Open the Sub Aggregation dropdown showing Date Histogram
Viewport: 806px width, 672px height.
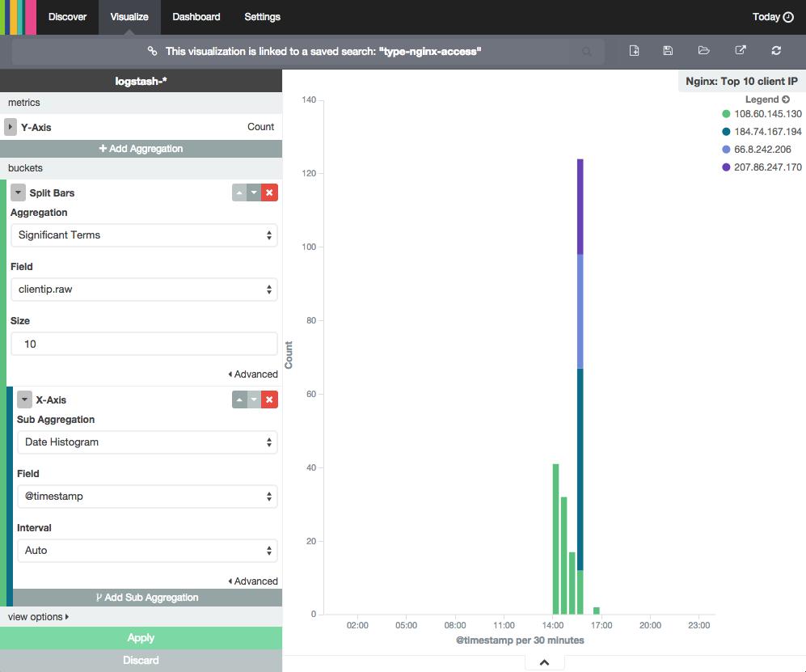coord(147,442)
